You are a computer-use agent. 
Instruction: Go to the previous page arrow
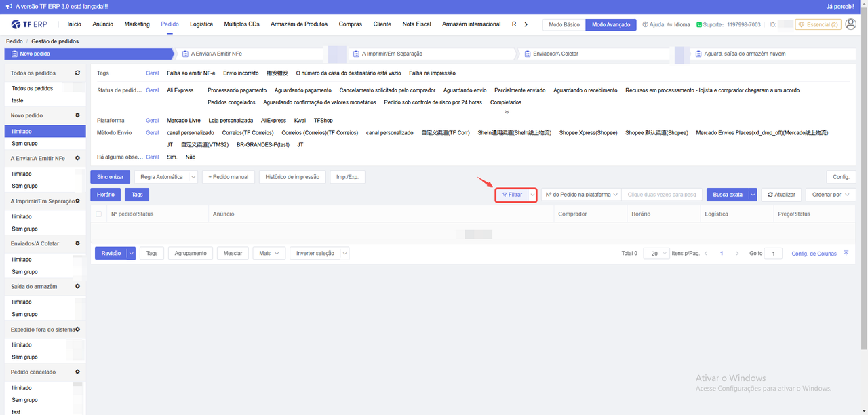pyautogui.click(x=706, y=254)
